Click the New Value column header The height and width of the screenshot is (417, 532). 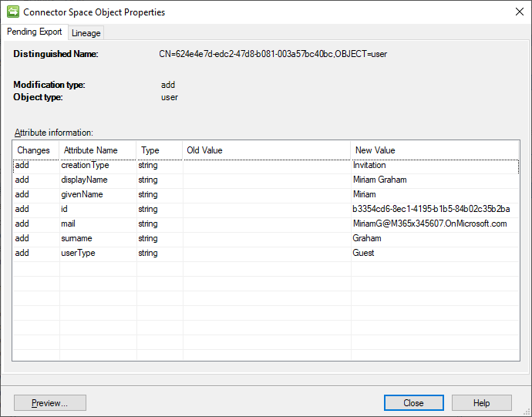(375, 150)
